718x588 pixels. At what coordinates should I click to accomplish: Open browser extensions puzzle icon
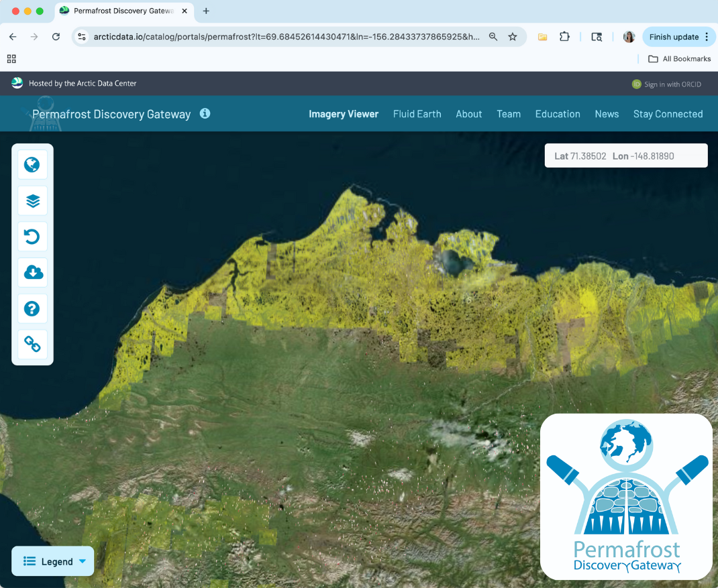click(564, 37)
